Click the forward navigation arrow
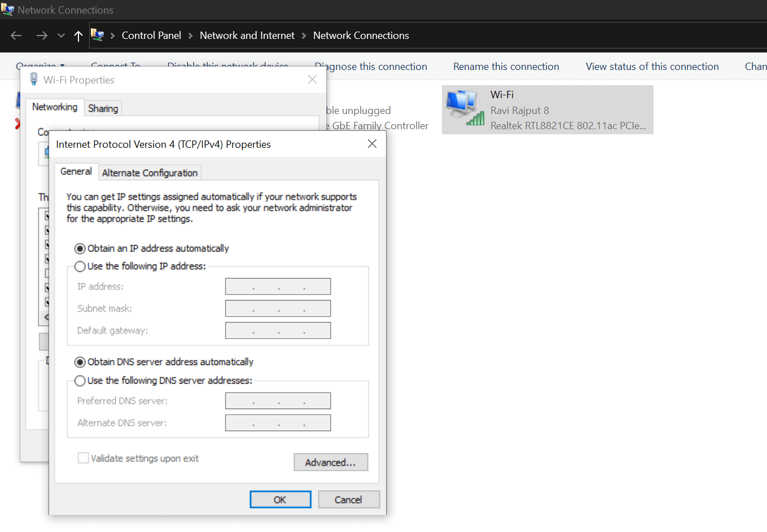Viewport: 767px width, 532px height. click(42, 36)
